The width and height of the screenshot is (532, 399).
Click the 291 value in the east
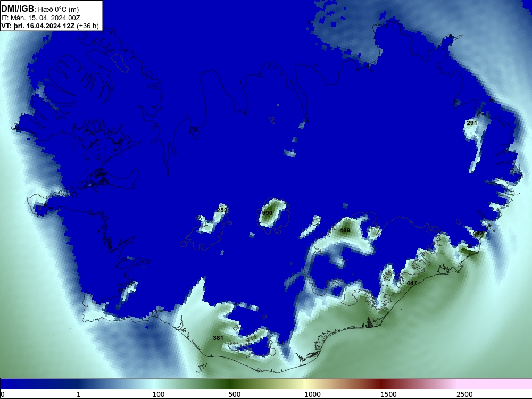[472, 123]
